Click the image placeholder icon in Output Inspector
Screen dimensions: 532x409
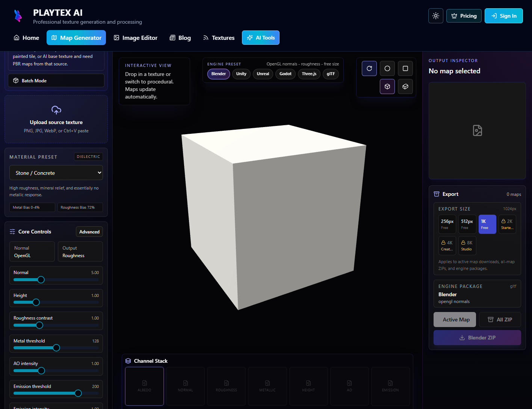pos(478,130)
